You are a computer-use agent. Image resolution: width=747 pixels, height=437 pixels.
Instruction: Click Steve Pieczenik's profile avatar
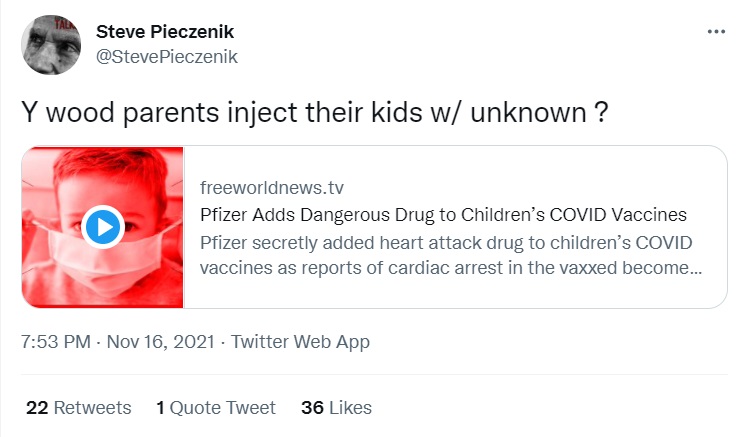coord(50,44)
